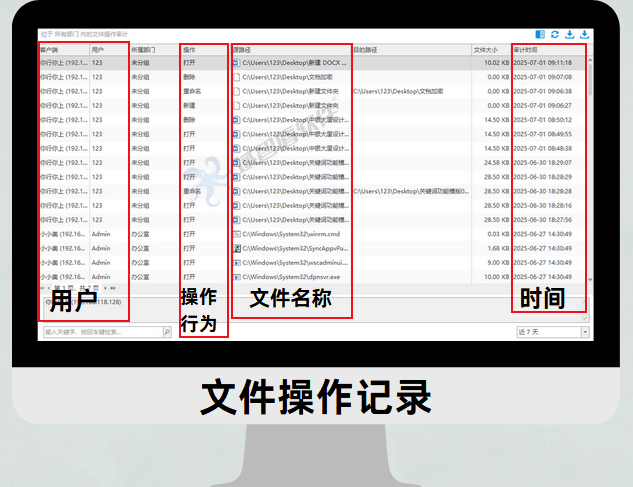The width and height of the screenshot is (633, 487).
Task: Click the file icon beside winrm.cmd
Action: point(236,234)
